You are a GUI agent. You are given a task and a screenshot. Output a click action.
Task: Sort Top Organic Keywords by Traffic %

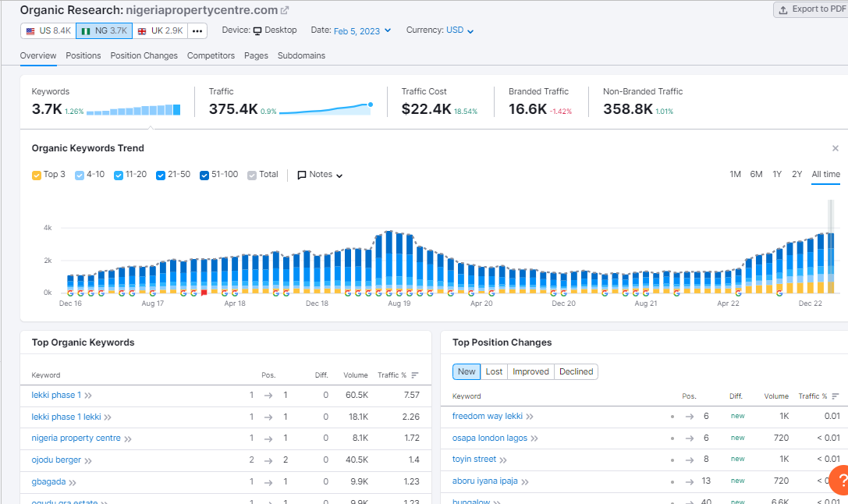click(x=398, y=374)
